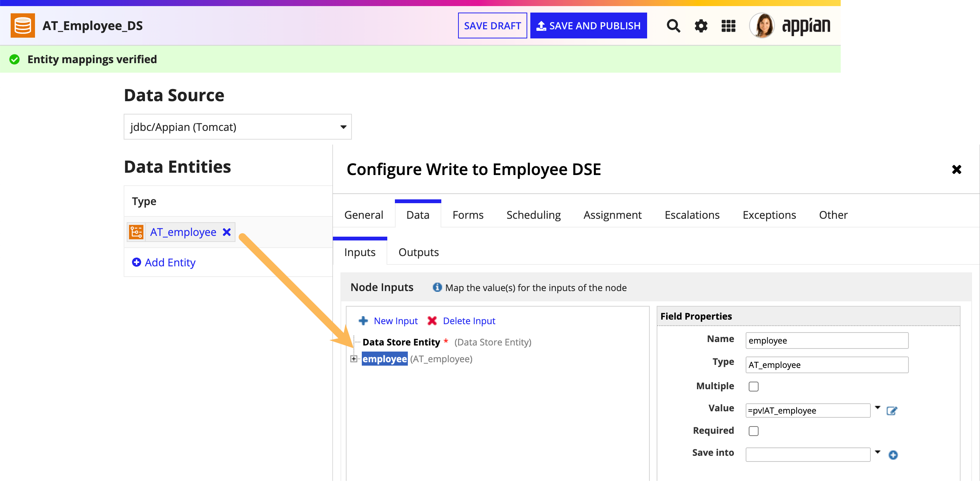
Task: Select the Data tab
Action: click(x=418, y=215)
